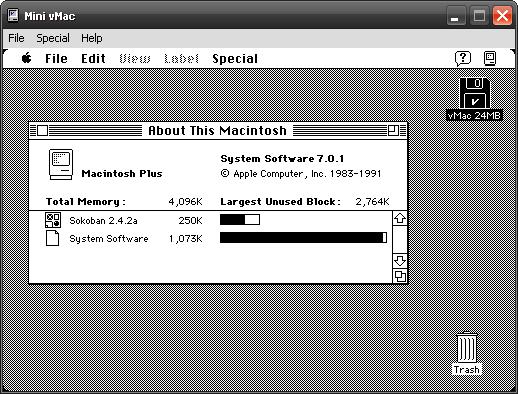
Task: Click the 'System Software' row label
Action: [109, 239]
